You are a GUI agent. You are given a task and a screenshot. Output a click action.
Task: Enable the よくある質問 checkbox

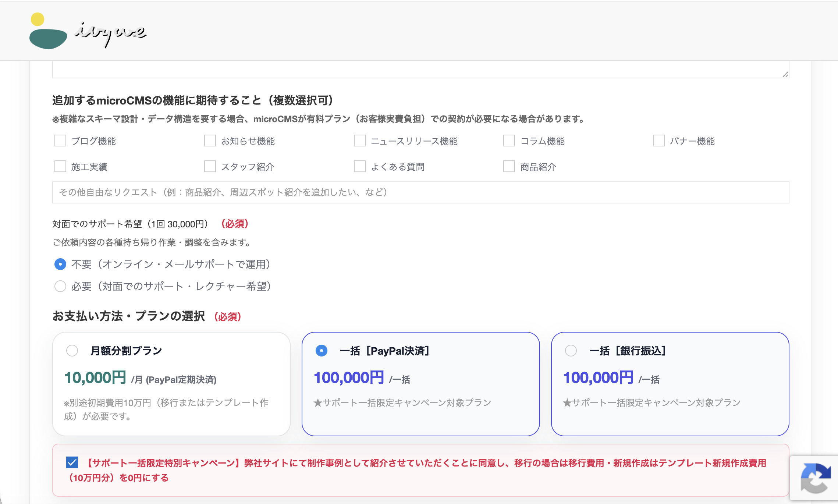tap(360, 167)
